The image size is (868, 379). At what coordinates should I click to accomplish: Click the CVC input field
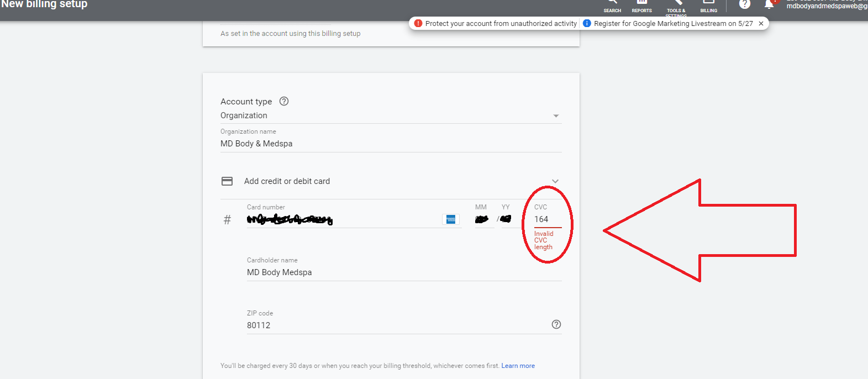point(548,219)
